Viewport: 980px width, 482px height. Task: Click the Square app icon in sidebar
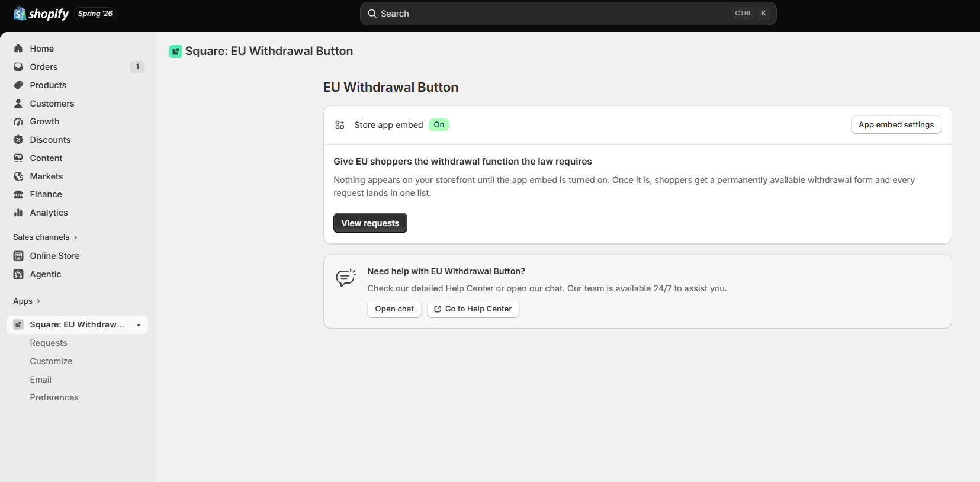tap(18, 324)
